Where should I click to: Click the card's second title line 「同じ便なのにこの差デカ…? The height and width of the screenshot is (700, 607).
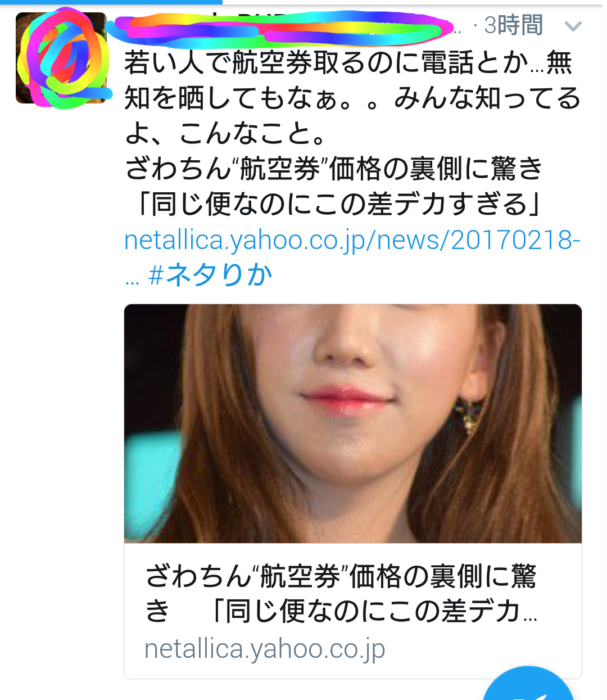(373, 611)
